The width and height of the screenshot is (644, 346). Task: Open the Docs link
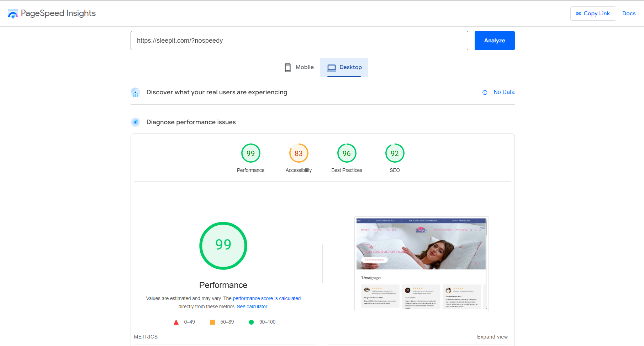click(629, 14)
